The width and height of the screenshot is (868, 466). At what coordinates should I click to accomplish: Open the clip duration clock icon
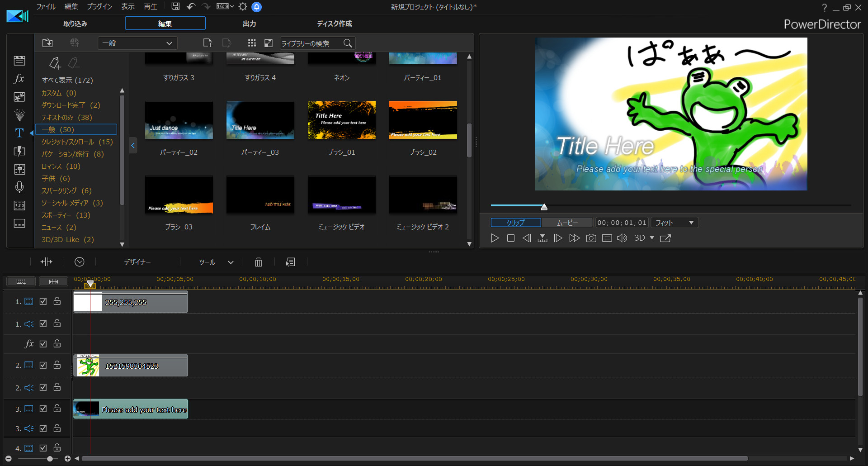click(80, 262)
